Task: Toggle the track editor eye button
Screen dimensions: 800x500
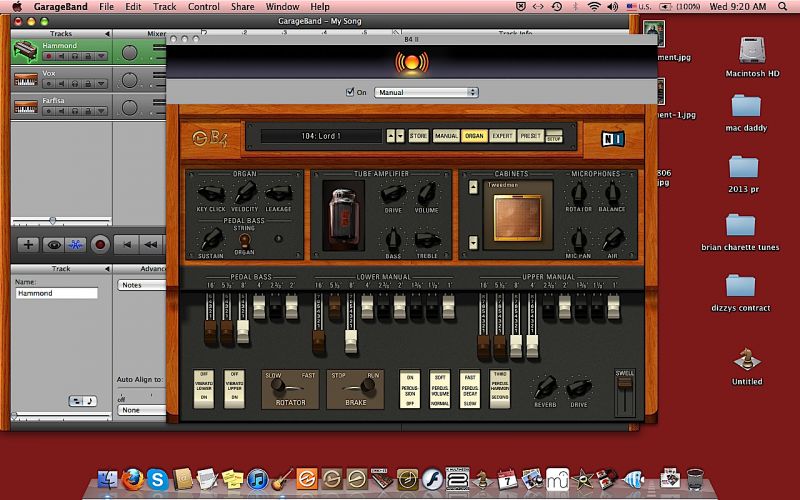Action: coord(53,245)
